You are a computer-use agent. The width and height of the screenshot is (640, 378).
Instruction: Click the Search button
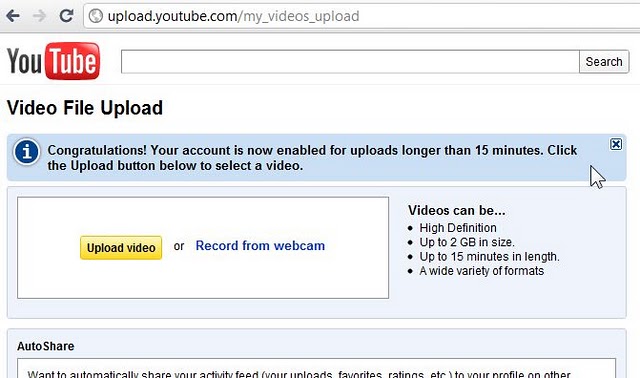[x=604, y=62]
